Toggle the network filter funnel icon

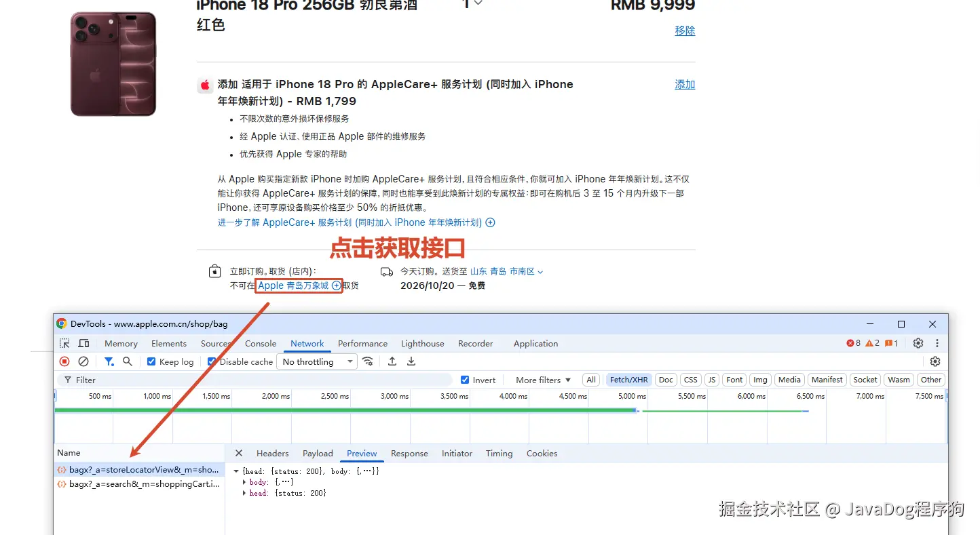tap(109, 362)
